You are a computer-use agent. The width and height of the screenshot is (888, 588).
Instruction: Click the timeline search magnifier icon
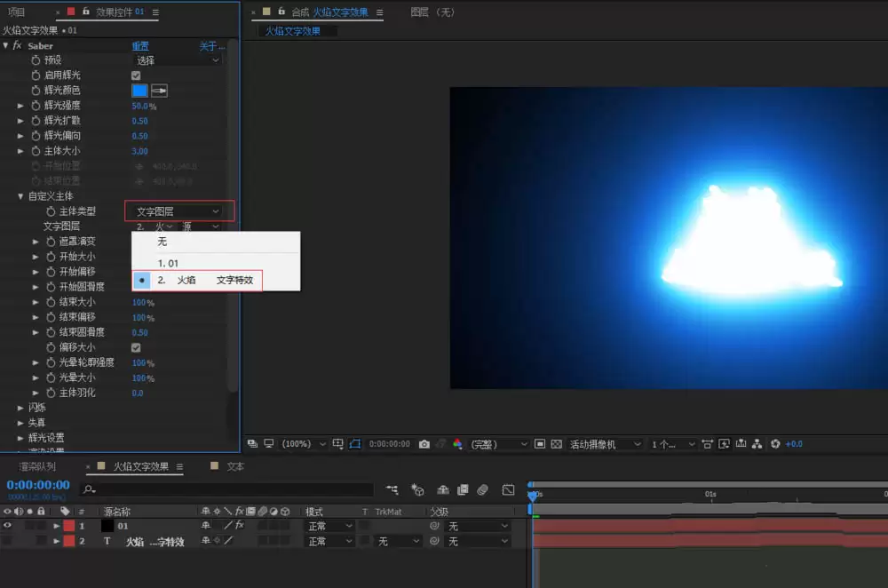point(89,489)
